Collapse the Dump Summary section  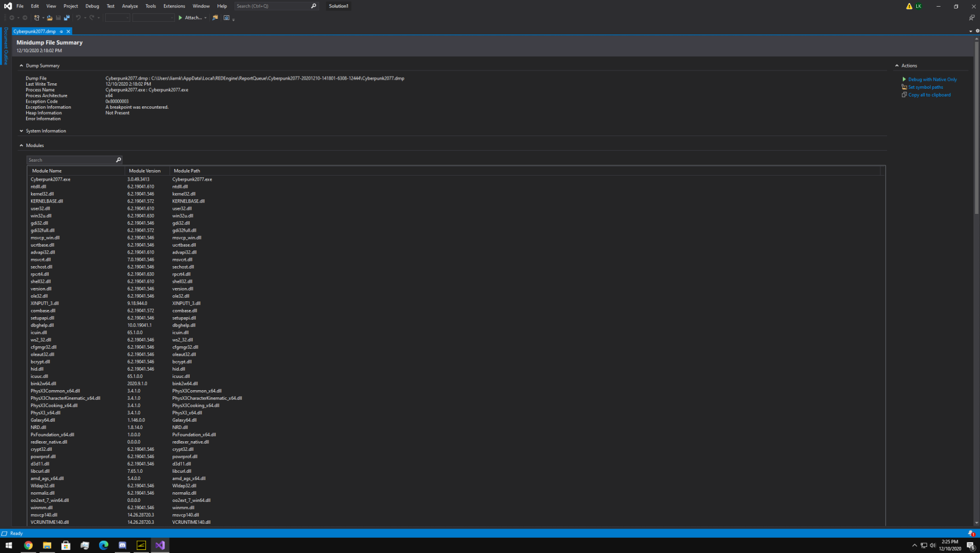[21, 66]
